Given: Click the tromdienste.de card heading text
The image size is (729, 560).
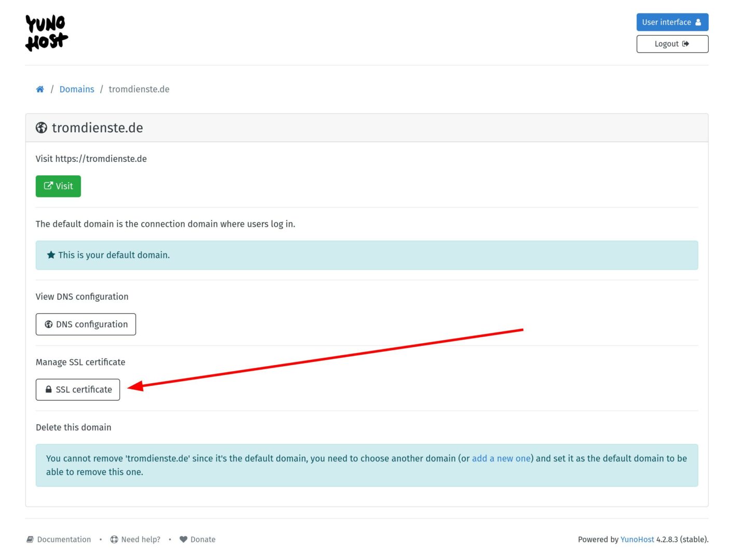Looking at the screenshot, I should click(x=98, y=128).
